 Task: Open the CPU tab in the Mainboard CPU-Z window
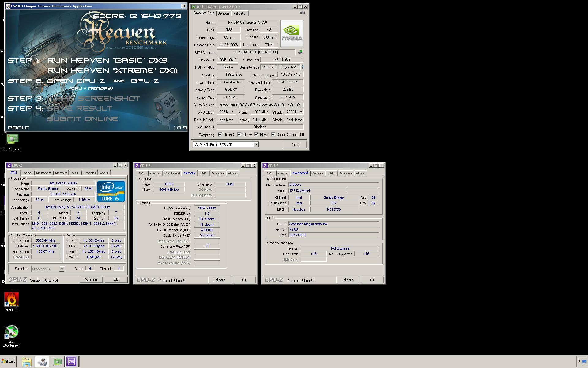(270, 173)
